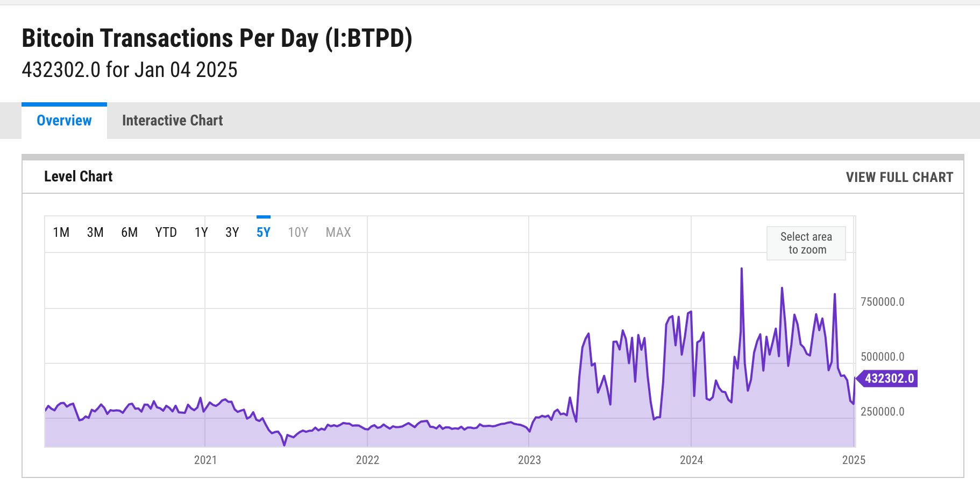Viewport: 980px width, 492px height.
Task: Switch to the Overview tab
Action: 64,121
